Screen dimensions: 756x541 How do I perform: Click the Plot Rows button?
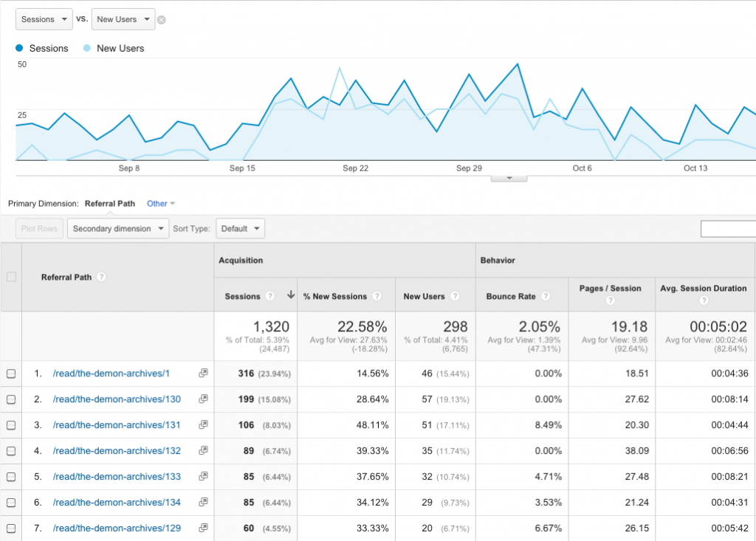pos(40,229)
